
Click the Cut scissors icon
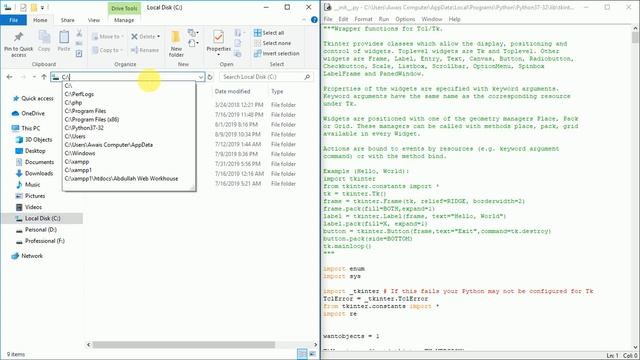coord(79,33)
